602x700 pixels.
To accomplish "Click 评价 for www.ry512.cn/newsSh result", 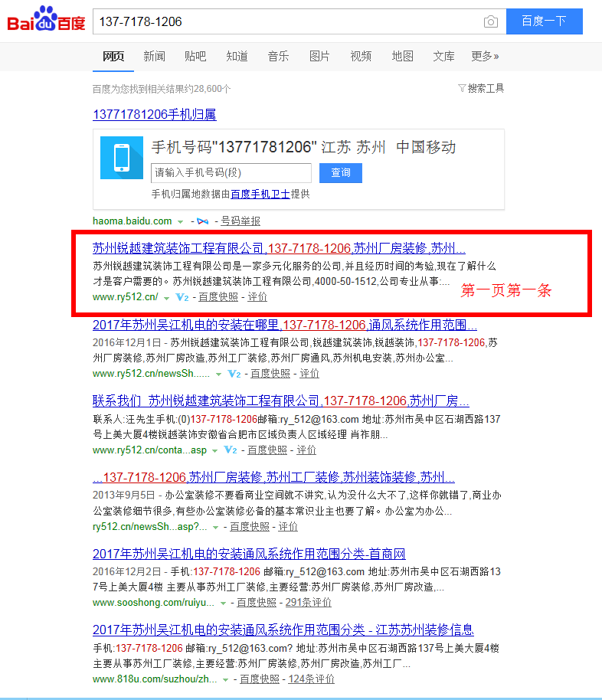I will 309,373.
